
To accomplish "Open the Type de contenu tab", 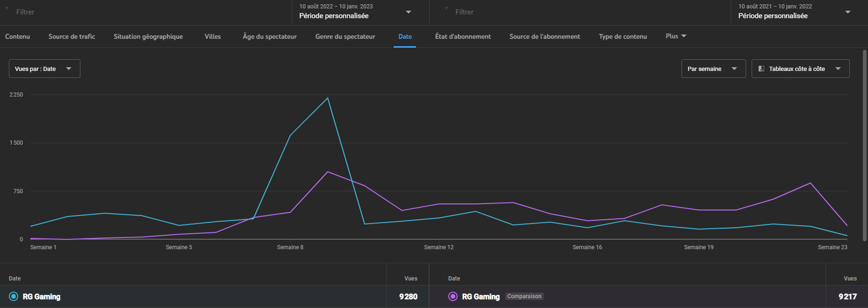I will [x=623, y=36].
